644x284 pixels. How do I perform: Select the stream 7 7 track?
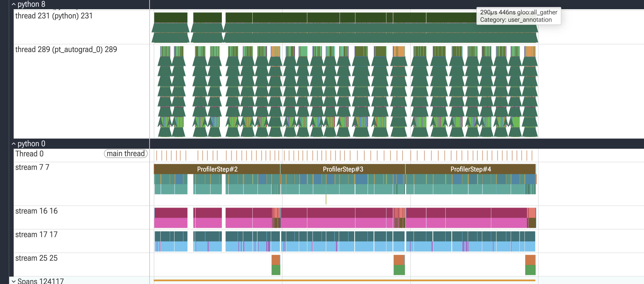(32, 167)
